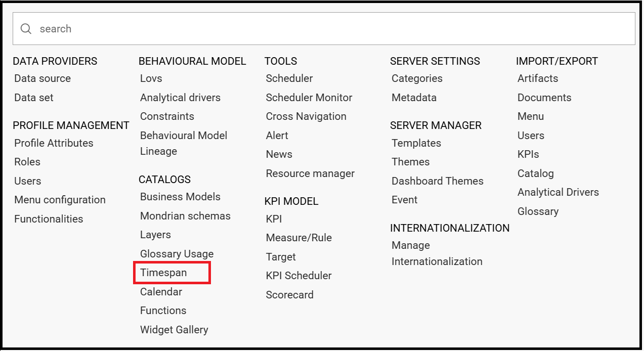644x351 pixels.
Task: Open the KPI Scheduler
Action: pyautogui.click(x=299, y=276)
